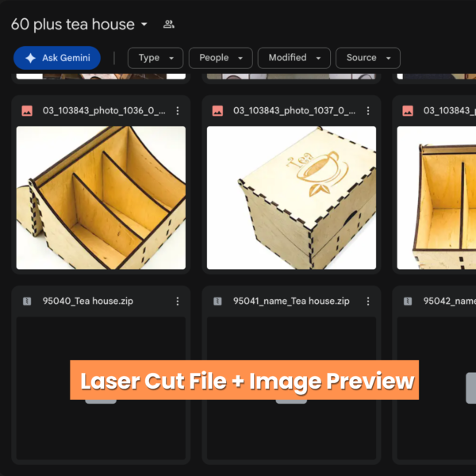Open the Modified filter dropdown
476x476 pixels.
(x=294, y=58)
